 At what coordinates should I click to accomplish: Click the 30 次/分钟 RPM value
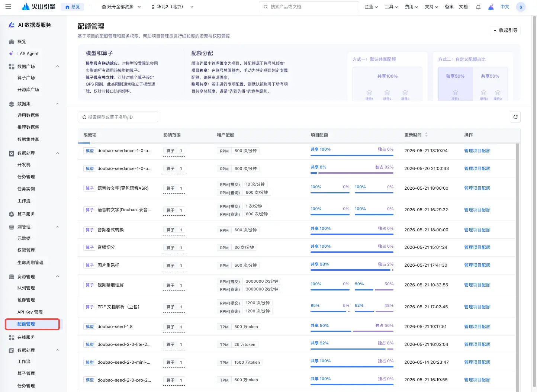[244, 247]
